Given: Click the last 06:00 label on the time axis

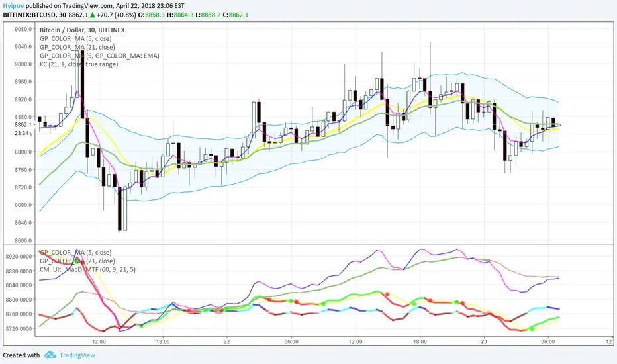Looking at the screenshot, I should click(x=547, y=341).
